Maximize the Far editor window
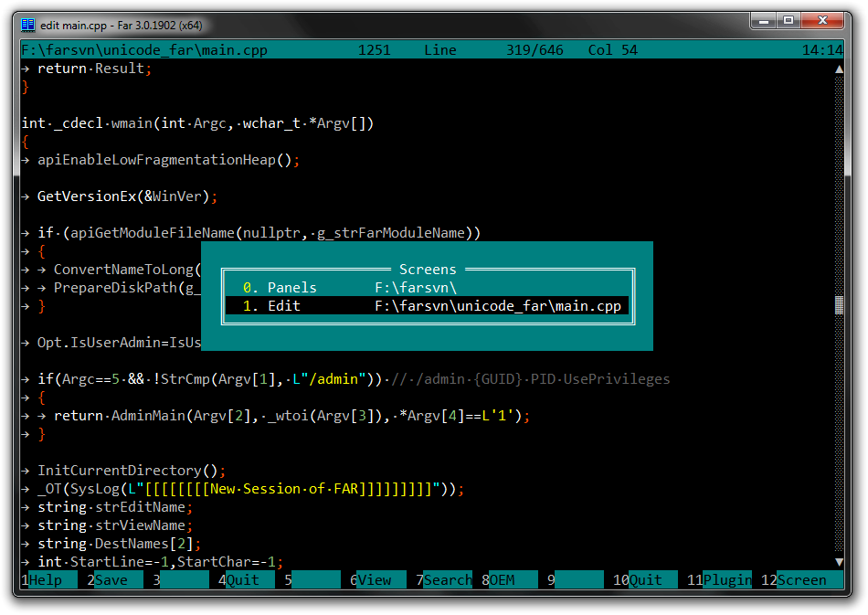 point(788,20)
